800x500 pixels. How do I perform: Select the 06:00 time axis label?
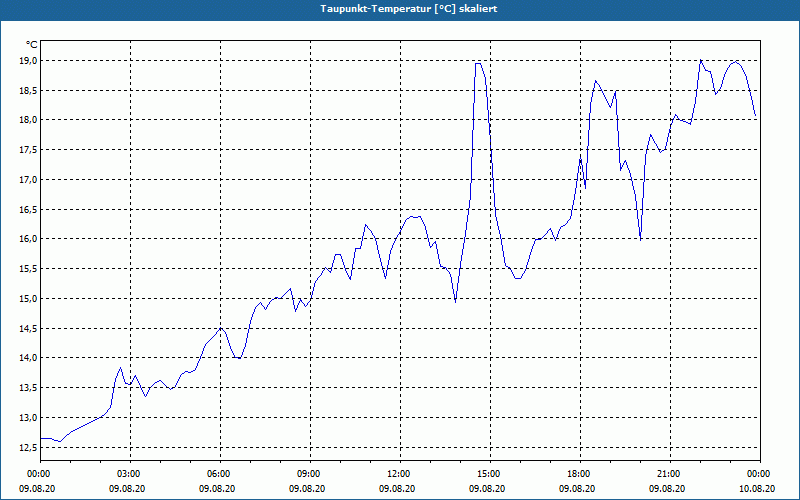click(x=220, y=474)
